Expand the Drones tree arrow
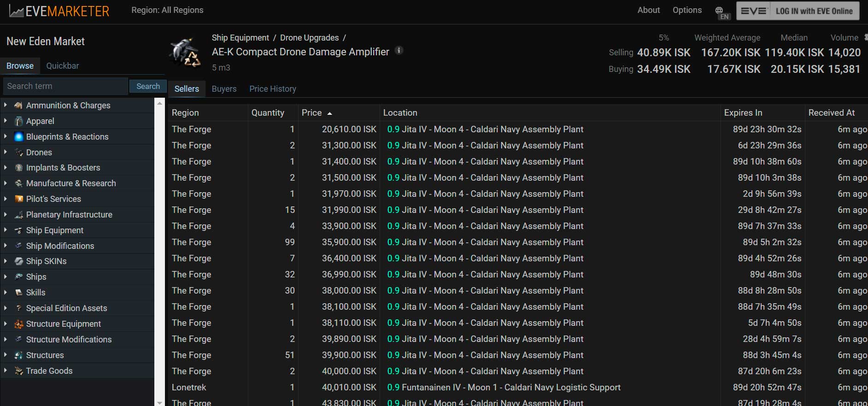 coord(6,152)
